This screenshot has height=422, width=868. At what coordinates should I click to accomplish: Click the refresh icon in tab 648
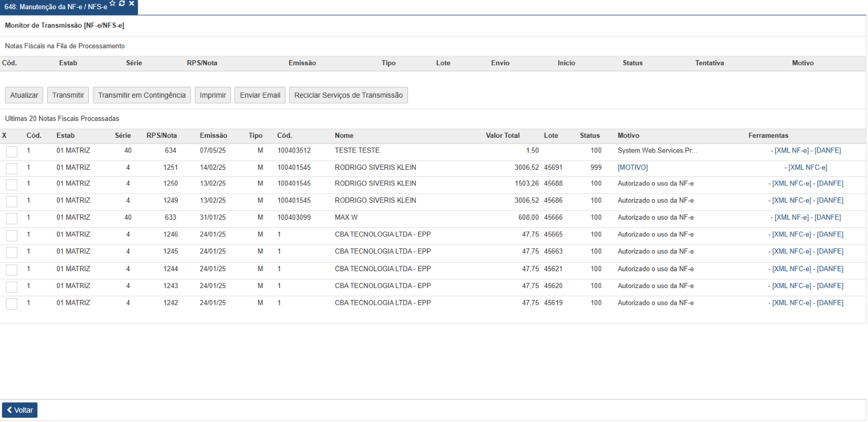(x=122, y=3)
